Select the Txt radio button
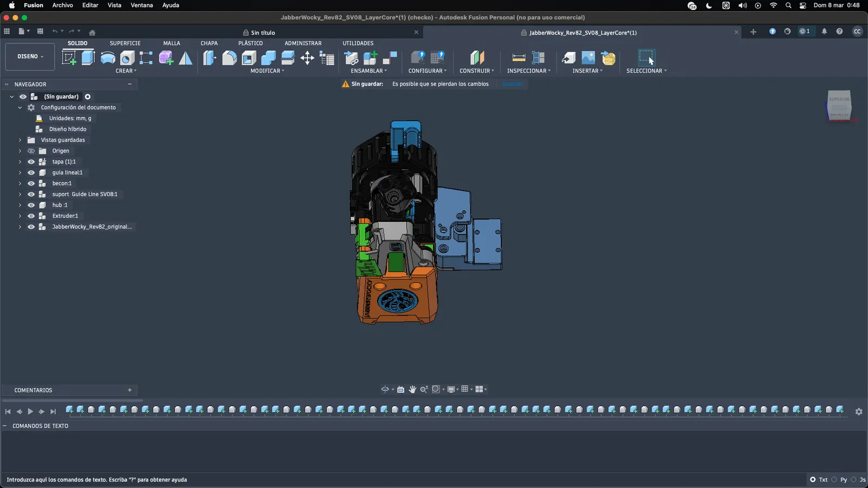Viewport: 868px width, 488px height. (x=813, y=479)
